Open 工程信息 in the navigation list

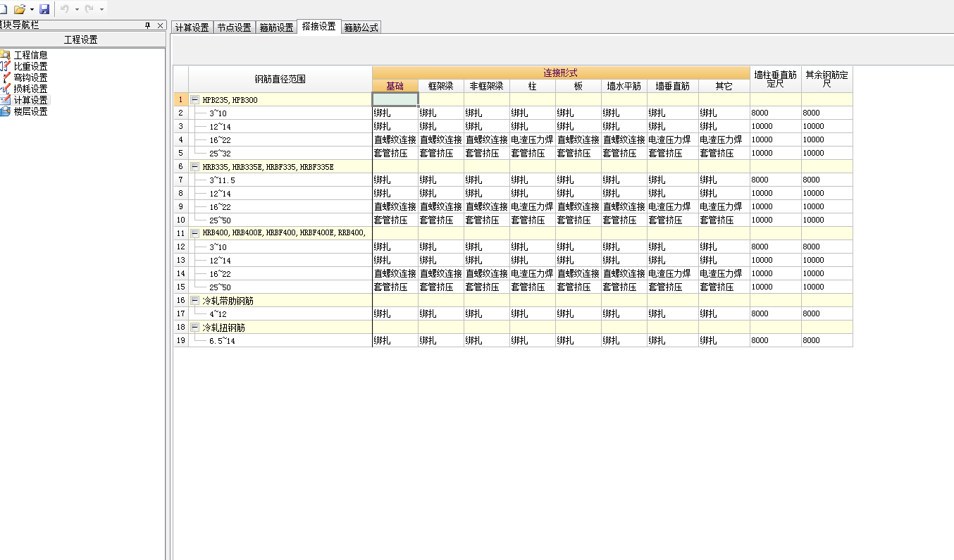pos(30,55)
